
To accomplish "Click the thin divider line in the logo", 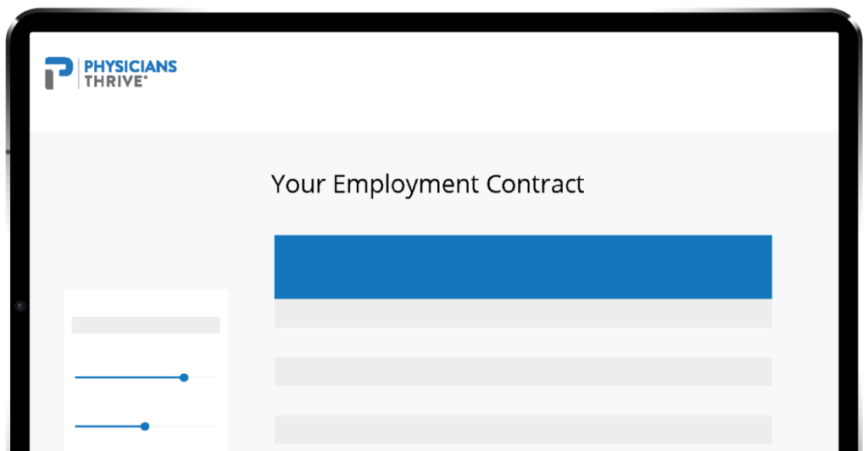I will [x=79, y=73].
